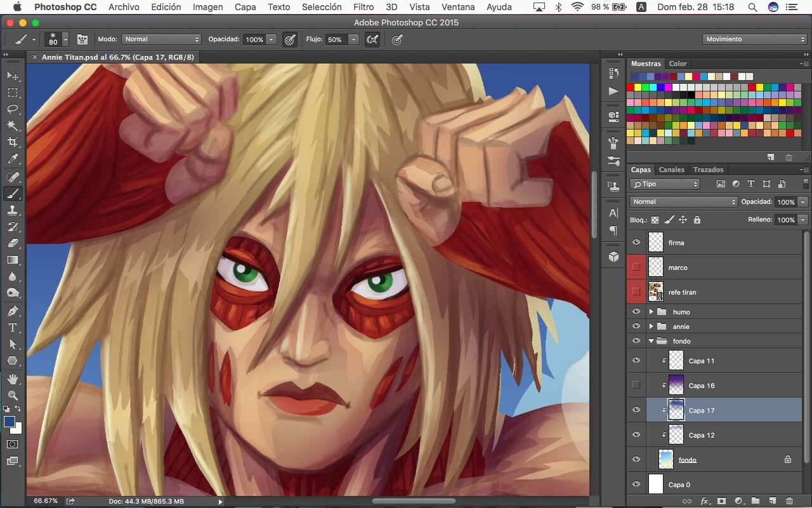Viewport: 812px width, 508px height.
Task: Enable airbrush-style build-up effects
Action: click(373, 39)
